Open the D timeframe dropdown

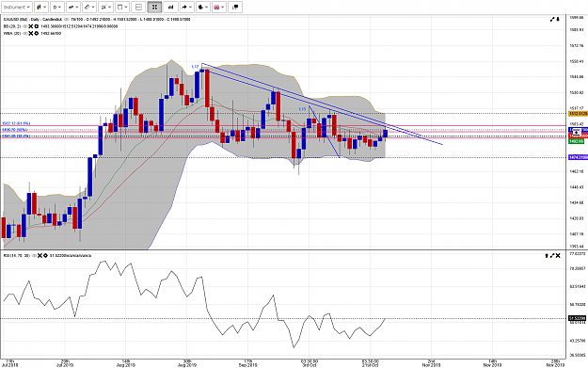[57, 8]
